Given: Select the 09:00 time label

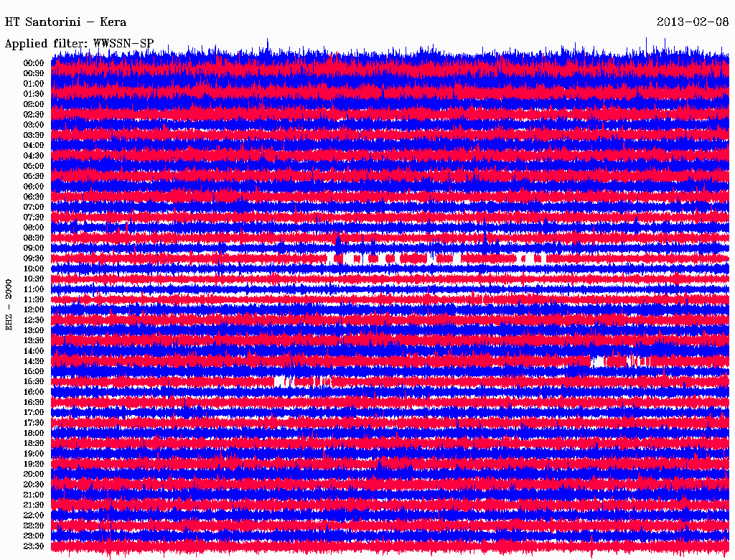Looking at the screenshot, I should point(34,248).
